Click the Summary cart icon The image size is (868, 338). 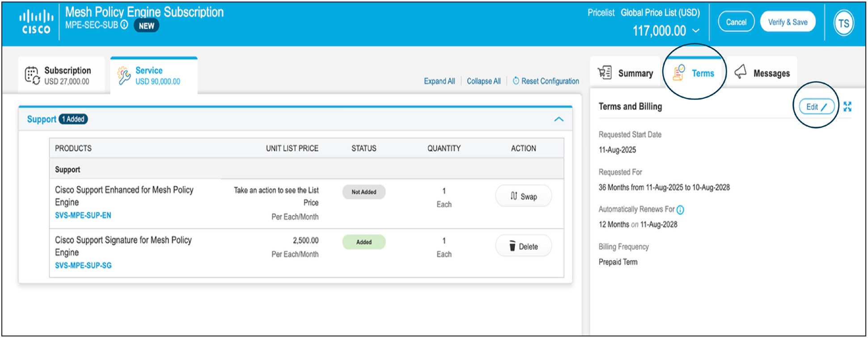(605, 72)
